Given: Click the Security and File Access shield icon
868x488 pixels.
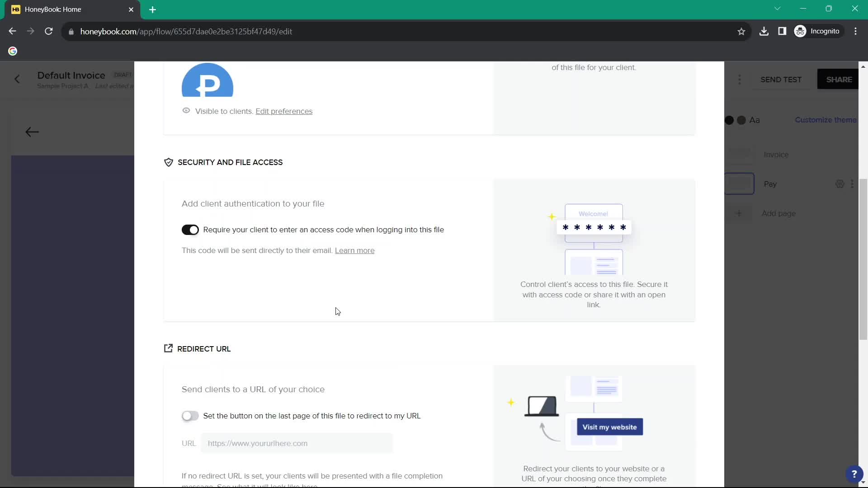Looking at the screenshot, I should click(x=168, y=162).
